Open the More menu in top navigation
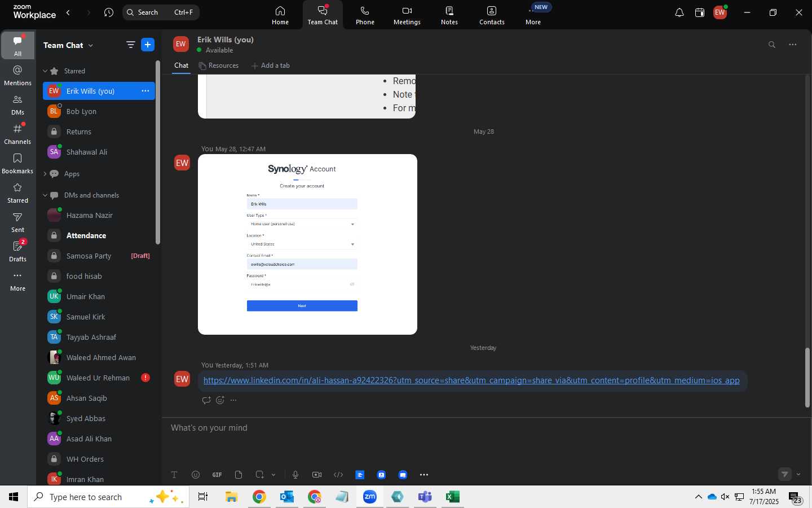Image resolution: width=812 pixels, height=508 pixels. pos(533,15)
